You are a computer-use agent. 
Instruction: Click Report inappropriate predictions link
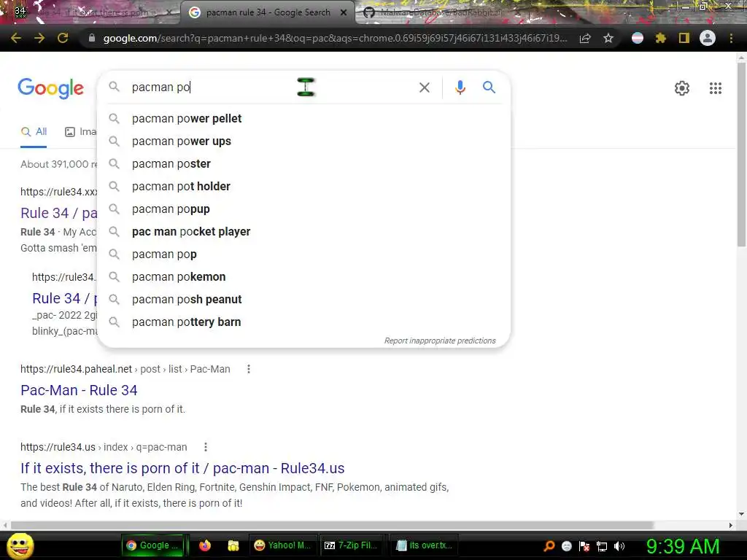[440, 341]
